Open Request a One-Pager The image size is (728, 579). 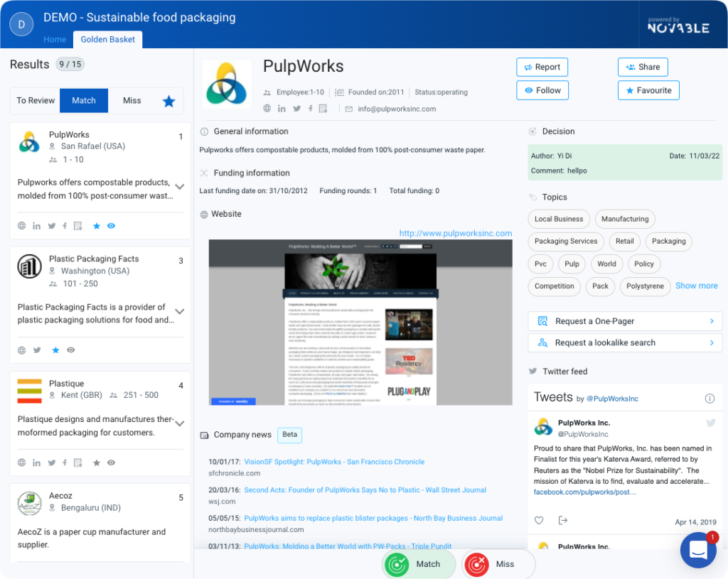pyautogui.click(x=625, y=321)
